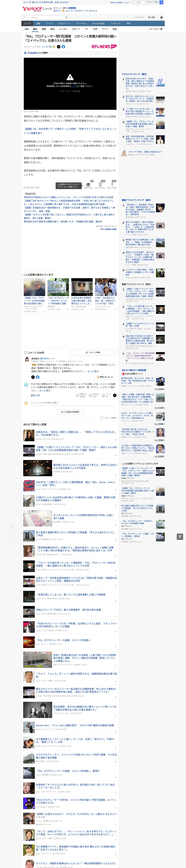This screenshot has width=186, height=868.
Task: Share expert comment on X
Action: pos(33,377)
